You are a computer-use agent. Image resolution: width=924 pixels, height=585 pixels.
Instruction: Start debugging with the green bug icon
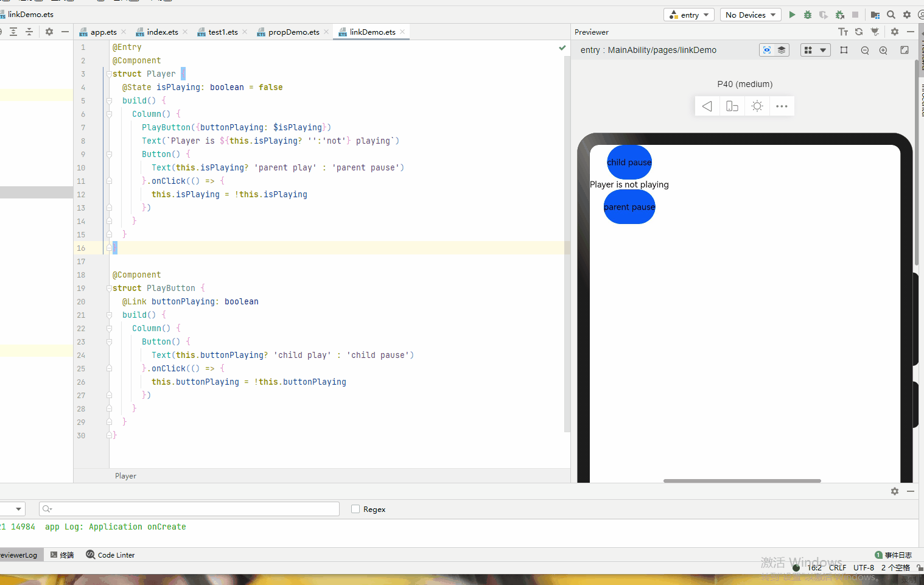pyautogui.click(x=808, y=15)
